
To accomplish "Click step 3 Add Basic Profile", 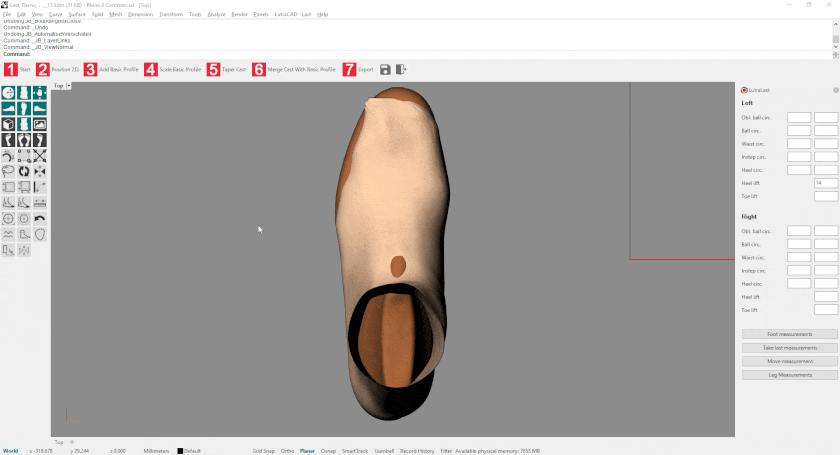I will pos(111,70).
